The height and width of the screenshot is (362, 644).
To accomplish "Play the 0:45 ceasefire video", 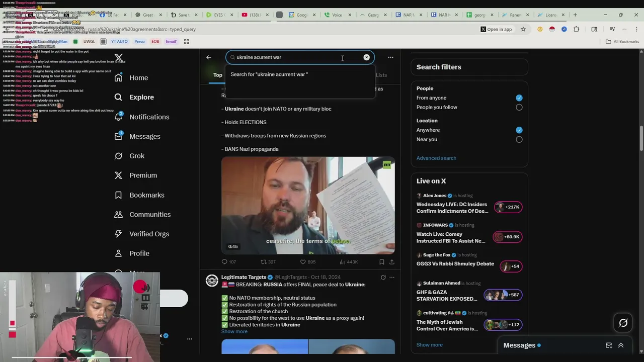I will (308, 205).
